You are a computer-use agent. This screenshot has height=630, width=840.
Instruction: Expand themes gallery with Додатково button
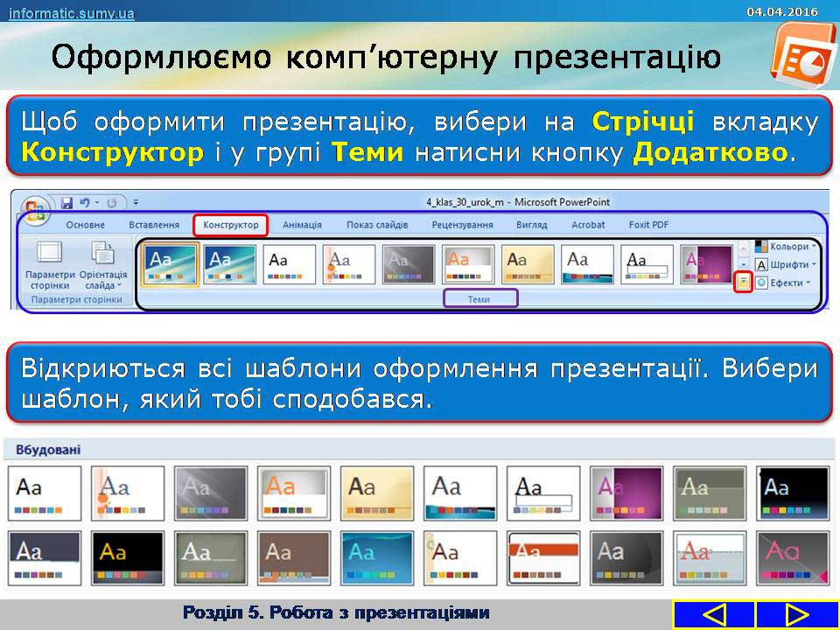(743, 282)
